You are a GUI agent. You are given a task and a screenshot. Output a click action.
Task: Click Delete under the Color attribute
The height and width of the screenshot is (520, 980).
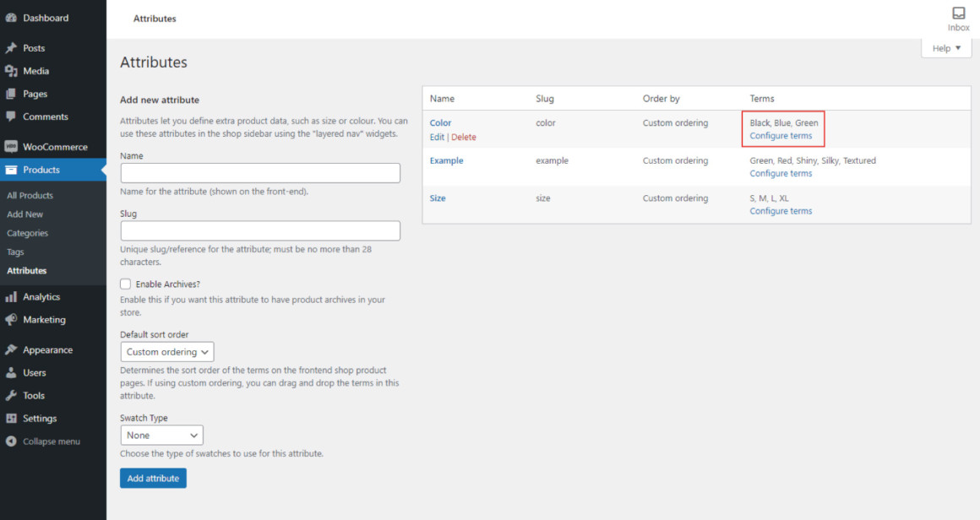click(x=464, y=138)
